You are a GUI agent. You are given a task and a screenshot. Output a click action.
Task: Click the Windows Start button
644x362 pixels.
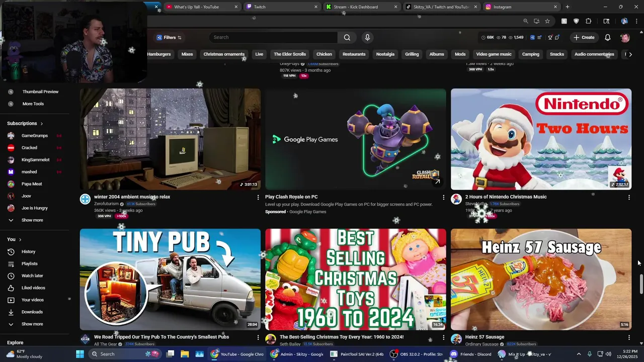pyautogui.click(x=80, y=354)
